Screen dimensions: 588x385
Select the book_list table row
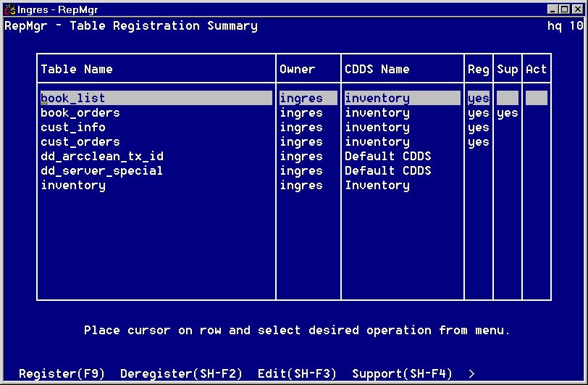point(73,99)
